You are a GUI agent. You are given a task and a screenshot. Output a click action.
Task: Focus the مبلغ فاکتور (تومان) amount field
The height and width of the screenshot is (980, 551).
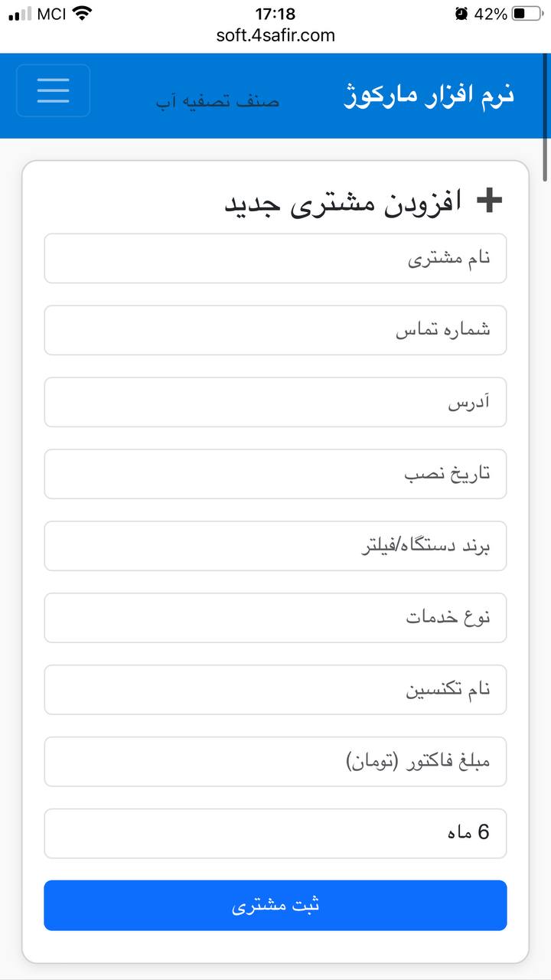(275, 762)
